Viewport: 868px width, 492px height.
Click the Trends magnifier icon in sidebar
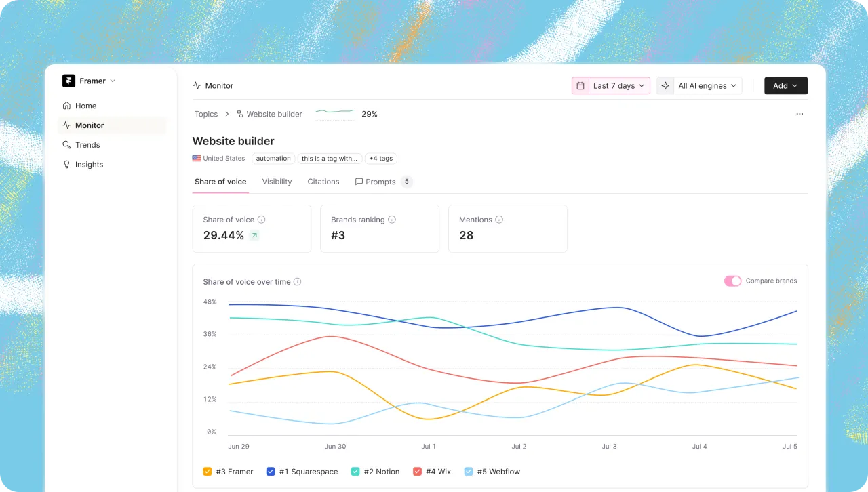tap(66, 145)
